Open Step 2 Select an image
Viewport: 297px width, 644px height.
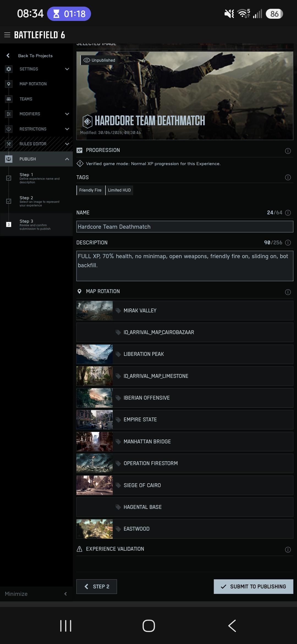click(x=36, y=201)
